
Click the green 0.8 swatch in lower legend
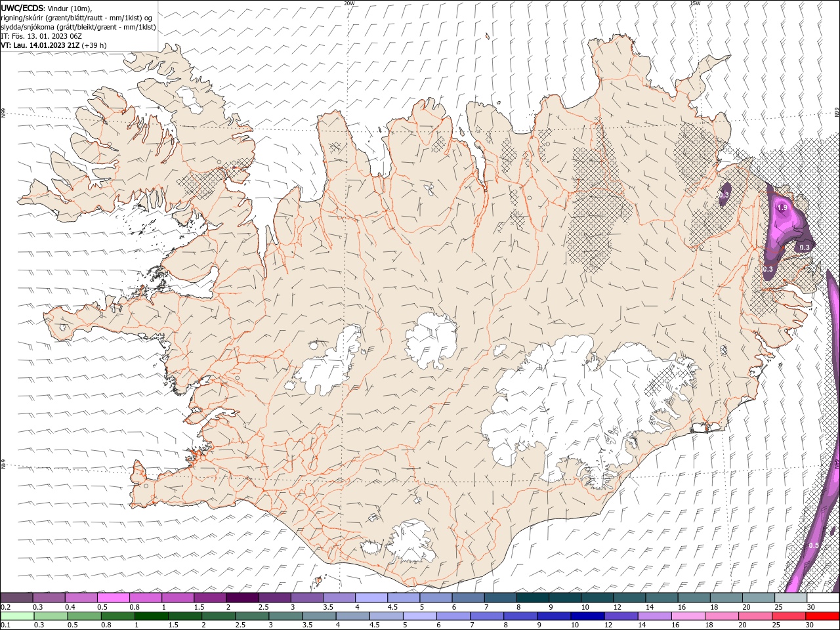[x=118, y=616]
